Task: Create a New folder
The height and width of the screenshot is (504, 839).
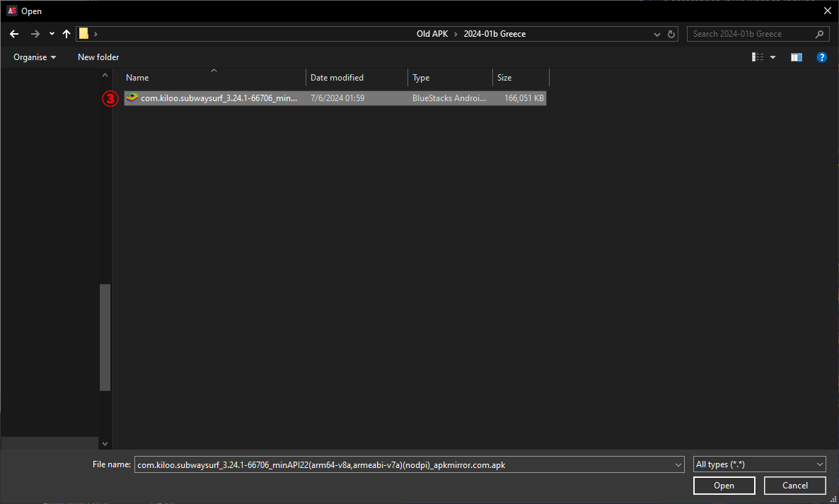Action: (x=98, y=57)
